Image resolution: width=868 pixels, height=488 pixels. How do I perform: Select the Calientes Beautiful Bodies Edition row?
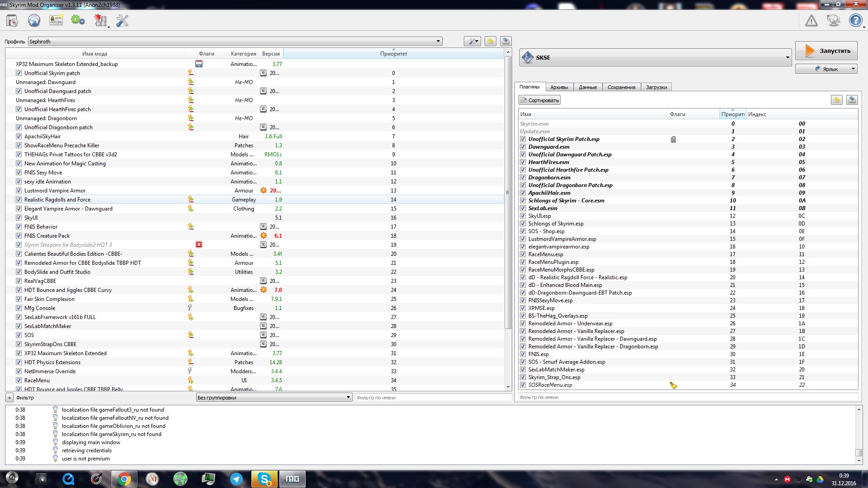coord(255,253)
